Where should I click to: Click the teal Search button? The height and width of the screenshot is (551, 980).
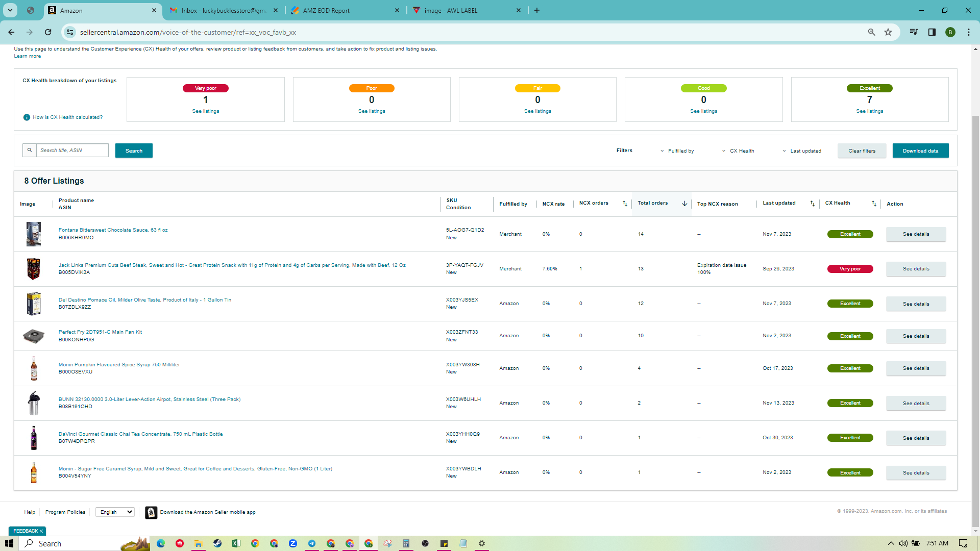coord(134,151)
